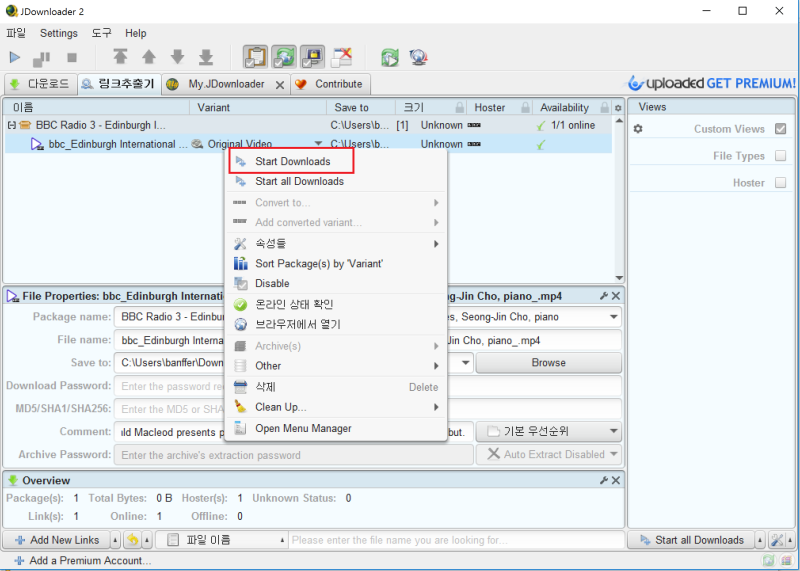Click the uploaded GET PREMIUM banner

pyautogui.click(x=712, y=83)
